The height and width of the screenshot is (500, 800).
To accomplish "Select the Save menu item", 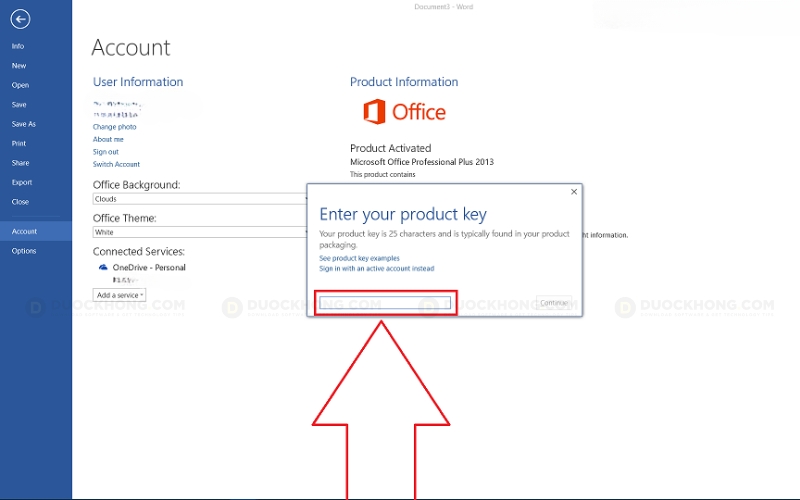I will pos(19,105).
